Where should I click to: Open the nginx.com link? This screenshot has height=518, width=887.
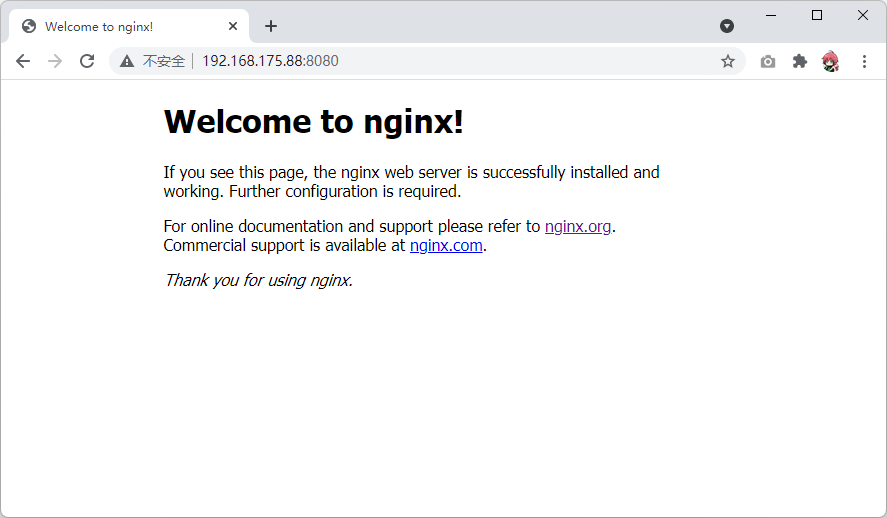446,245
